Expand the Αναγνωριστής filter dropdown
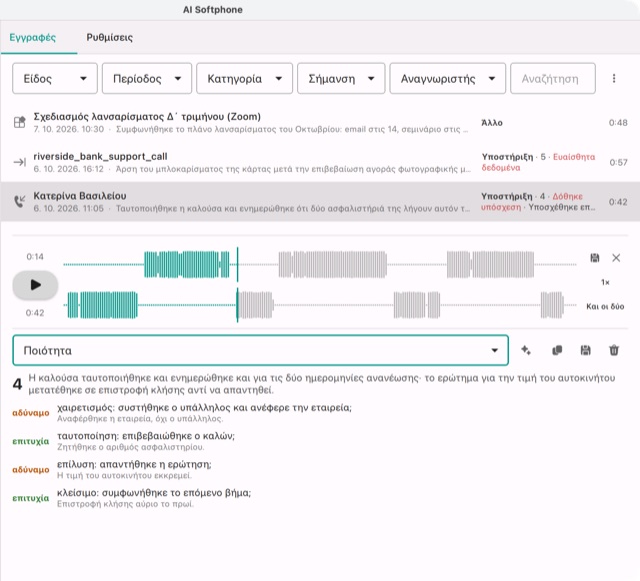The width and height of the screenshot is (640, 581). coord(447,78)
